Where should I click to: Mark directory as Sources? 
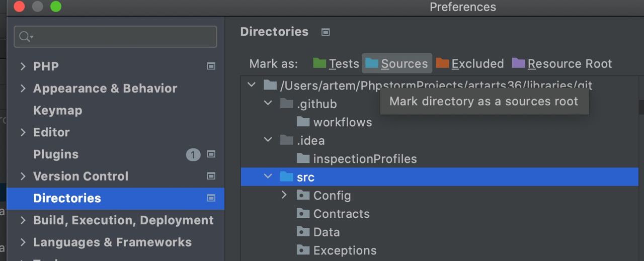pyautogui.click(x=397, y=64)
